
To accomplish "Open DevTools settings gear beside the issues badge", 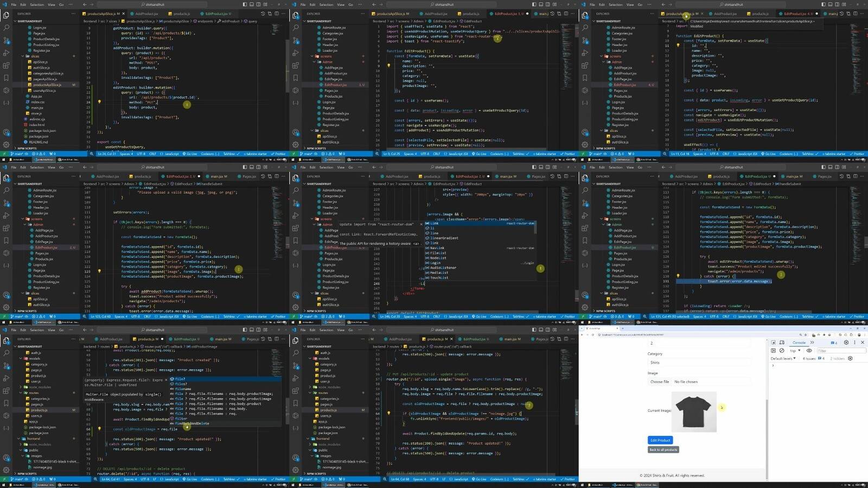I will coord(846,343).
